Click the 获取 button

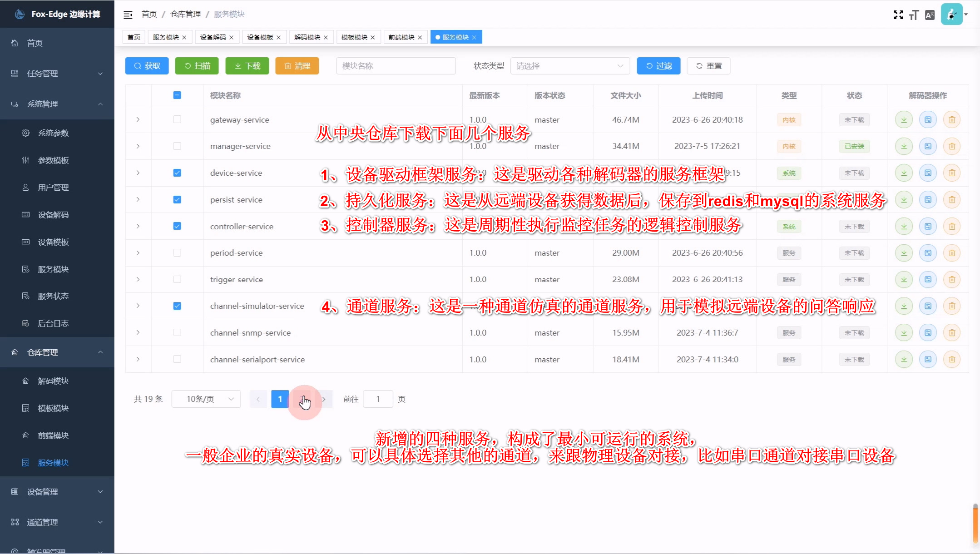point(147,66)
